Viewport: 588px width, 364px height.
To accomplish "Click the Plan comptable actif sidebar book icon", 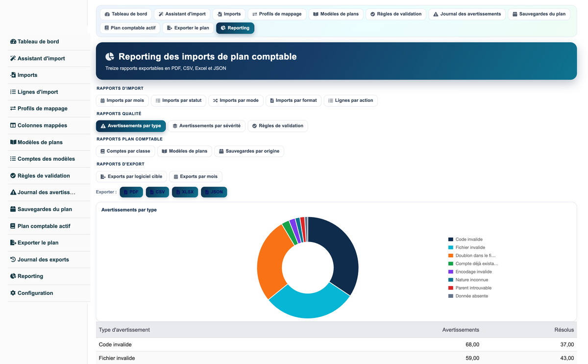I will [x=13, y=226].
